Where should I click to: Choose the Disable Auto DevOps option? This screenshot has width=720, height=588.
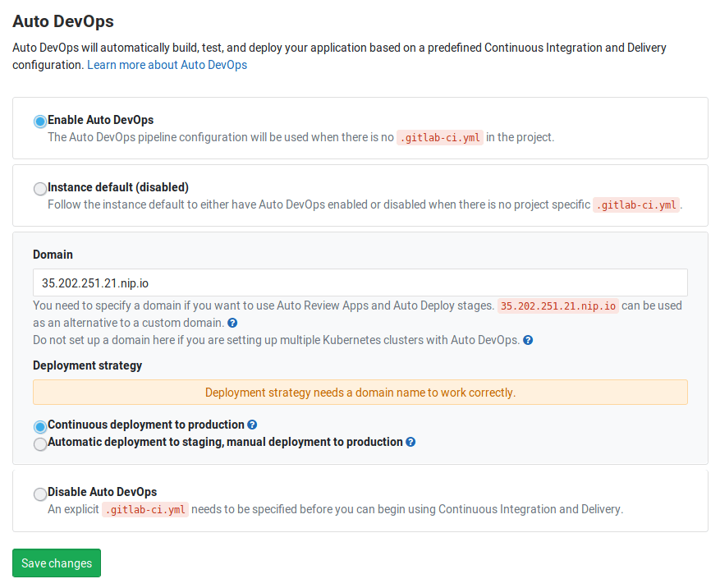pyautogui.click(x=40, y=494)
